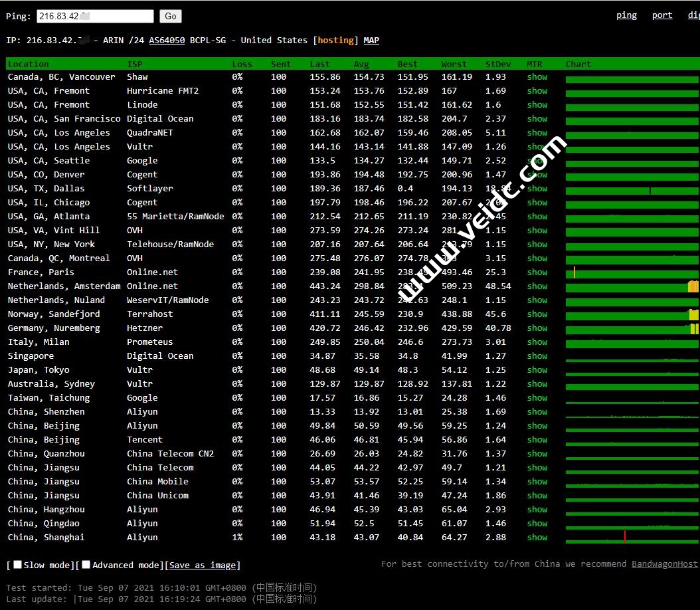Show MTR for Taiwan Taichung Google
The height and width of the screenshot is (610, 700).
click(x=537, y=398)
